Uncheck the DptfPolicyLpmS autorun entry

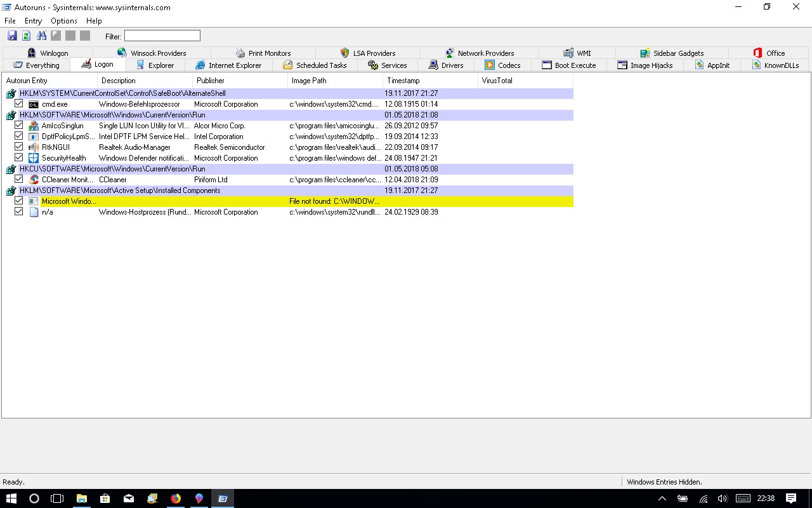[x=19, y=136]
